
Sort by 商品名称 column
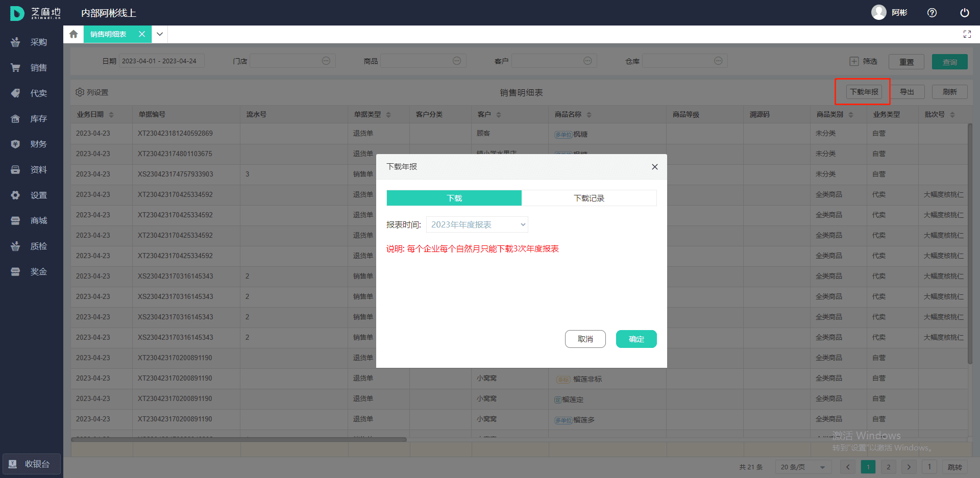pos(589,115)
